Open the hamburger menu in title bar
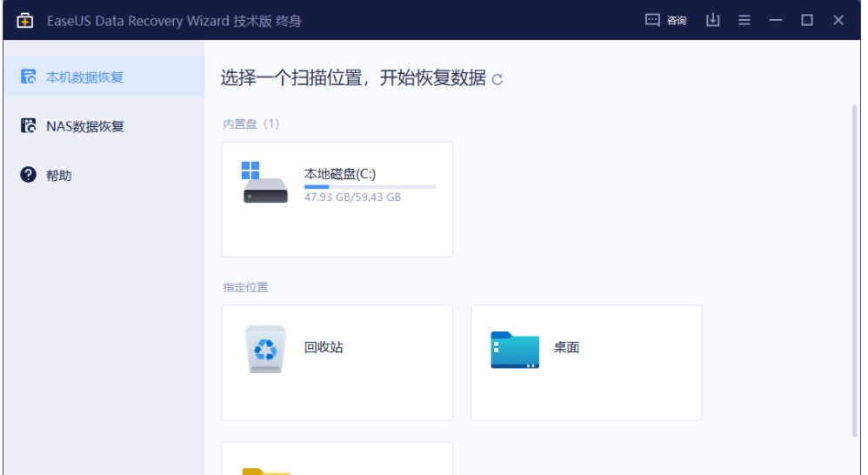 click(744, 20)
